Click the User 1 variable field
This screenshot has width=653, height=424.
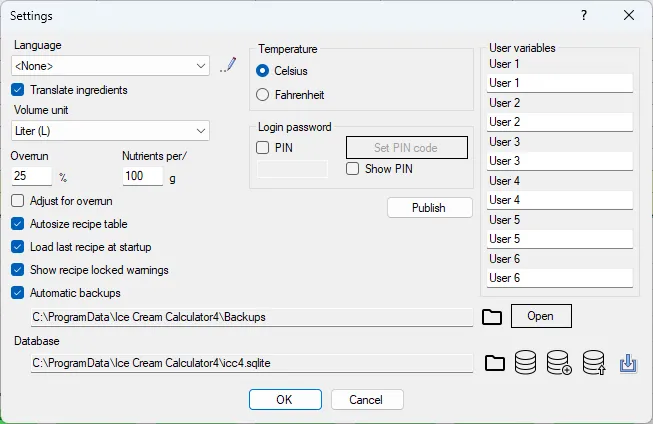pos(560,83)
